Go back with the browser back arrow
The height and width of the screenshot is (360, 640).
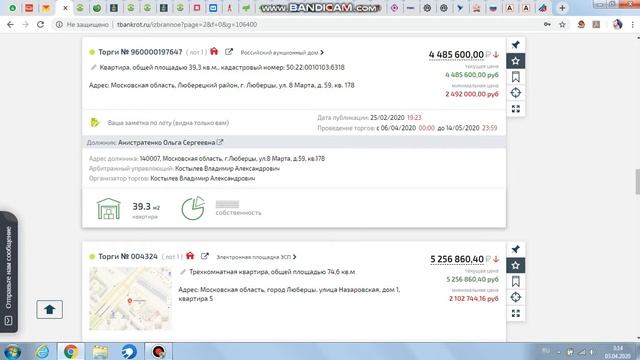coord(10,24)
